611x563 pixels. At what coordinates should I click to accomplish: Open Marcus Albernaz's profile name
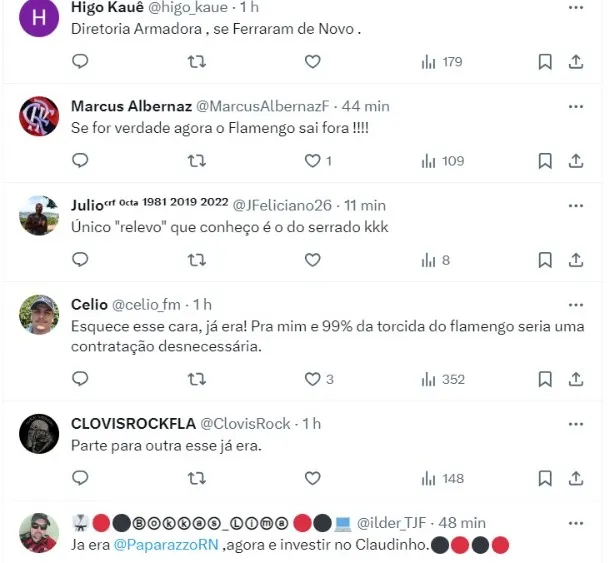click(131, 106)
